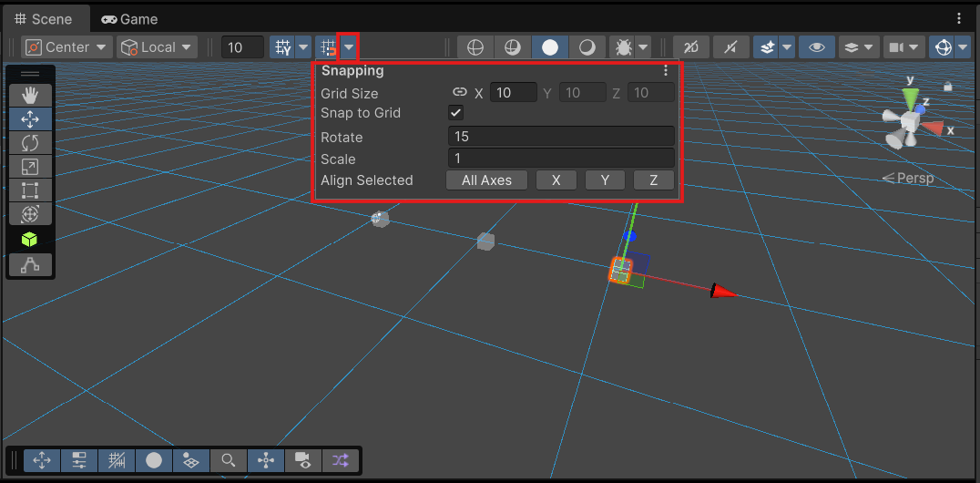Open the Center pivot position dropdown
Image resolution: width=980 pixels, height=483 pixels.
tap(66, 47)
